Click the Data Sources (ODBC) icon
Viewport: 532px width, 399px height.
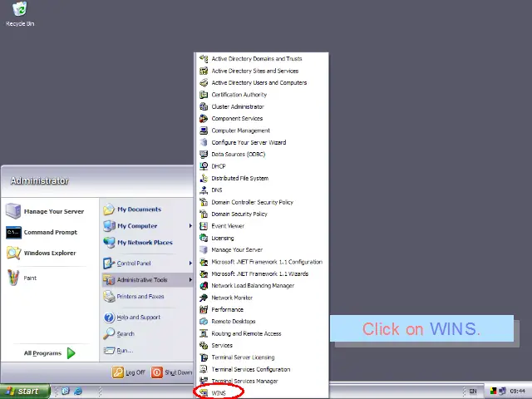pyautogui.click(x=204, y=155)
